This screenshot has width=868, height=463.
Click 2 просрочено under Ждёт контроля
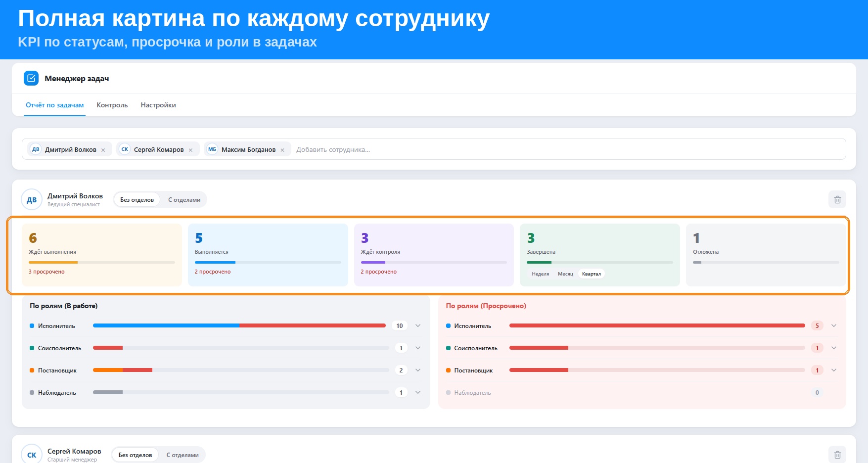coord(379,272)
